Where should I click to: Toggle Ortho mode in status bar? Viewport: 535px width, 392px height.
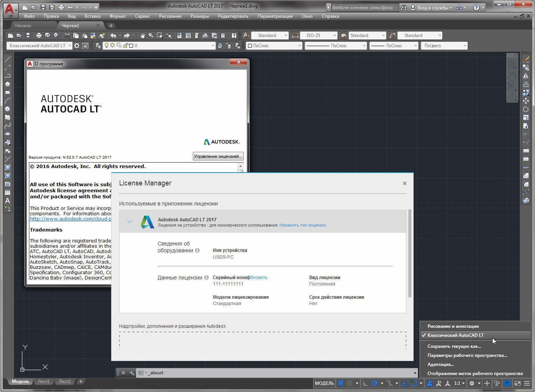coord(365,383)
